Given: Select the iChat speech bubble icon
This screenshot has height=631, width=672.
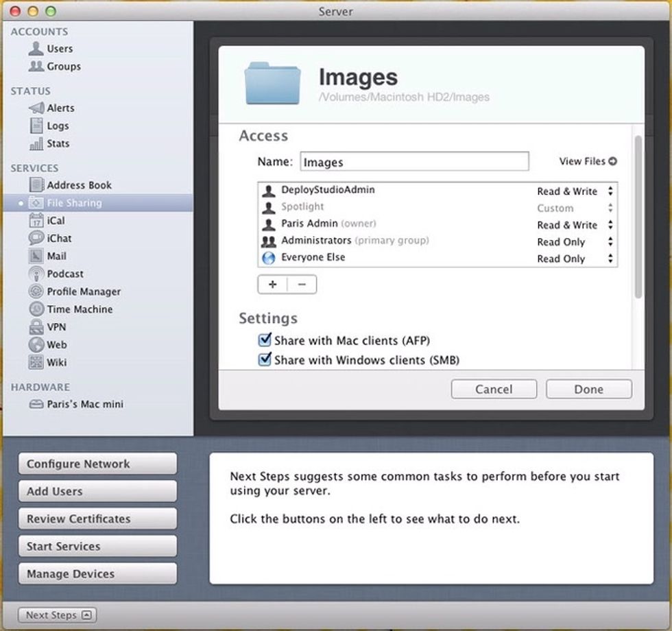Looking at the screenshot, I should [x=36, y=239].
